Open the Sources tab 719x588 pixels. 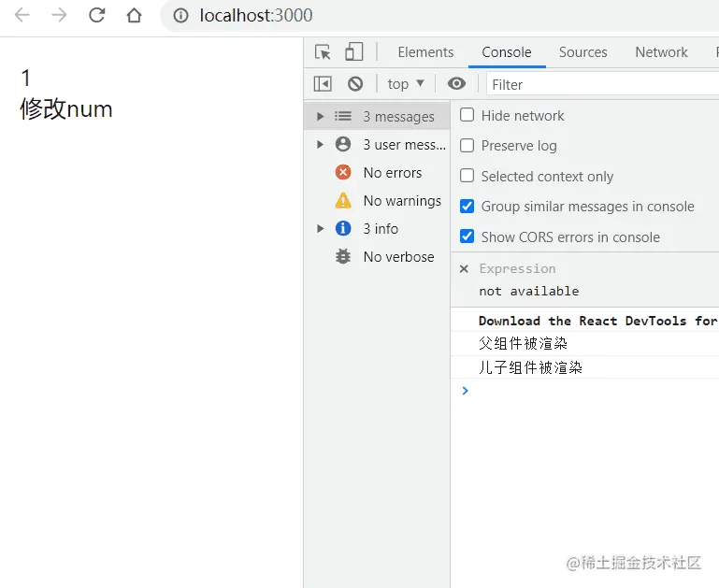click(582, 52)
